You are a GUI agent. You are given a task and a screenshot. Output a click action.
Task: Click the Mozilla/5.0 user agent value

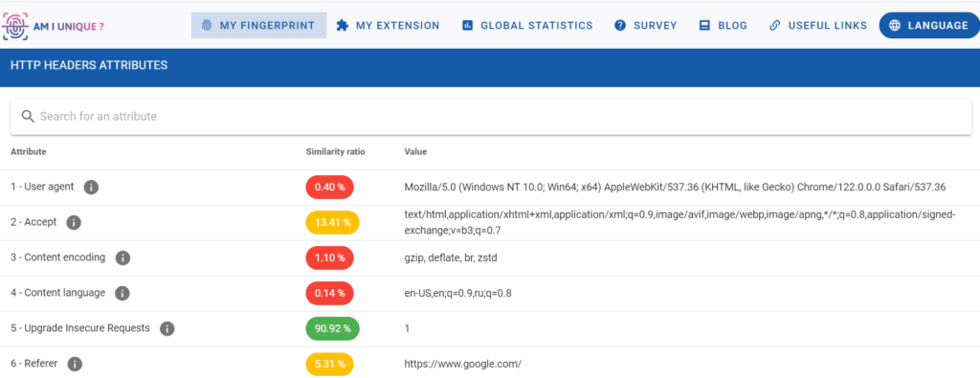pyautogui.click(x=675, y=187)
